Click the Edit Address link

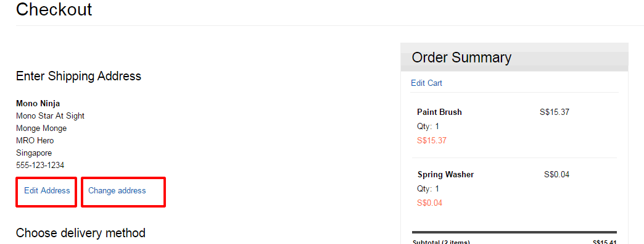tap(47, 191)
